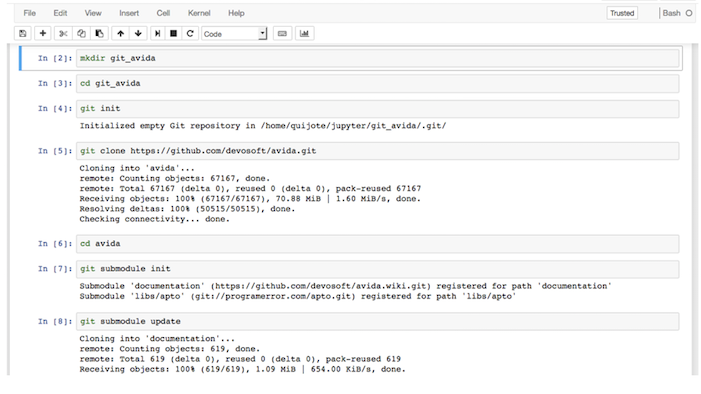The image size is (701, 394).
Task: Click 'Checking connectivity... done.' line
Action: 155,219
